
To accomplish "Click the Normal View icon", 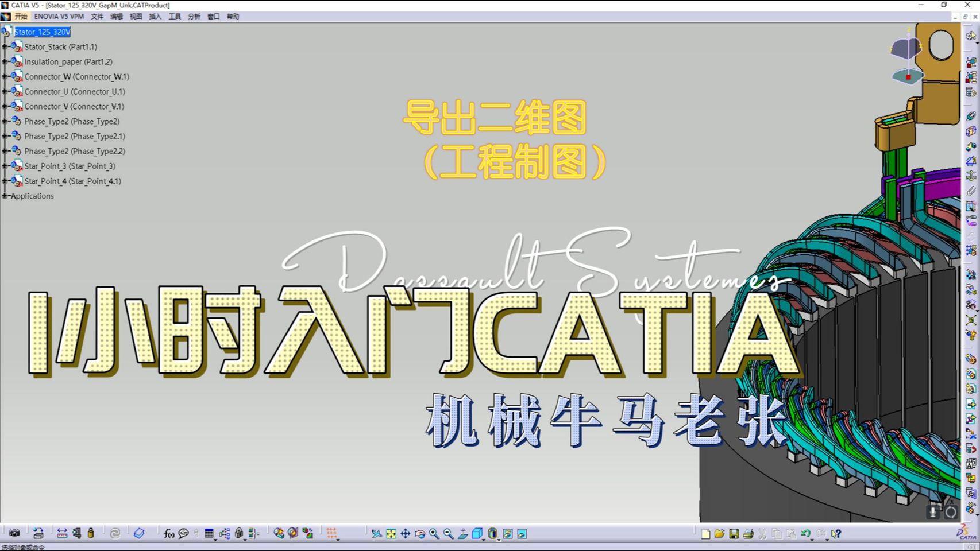I will pos(463,533).
